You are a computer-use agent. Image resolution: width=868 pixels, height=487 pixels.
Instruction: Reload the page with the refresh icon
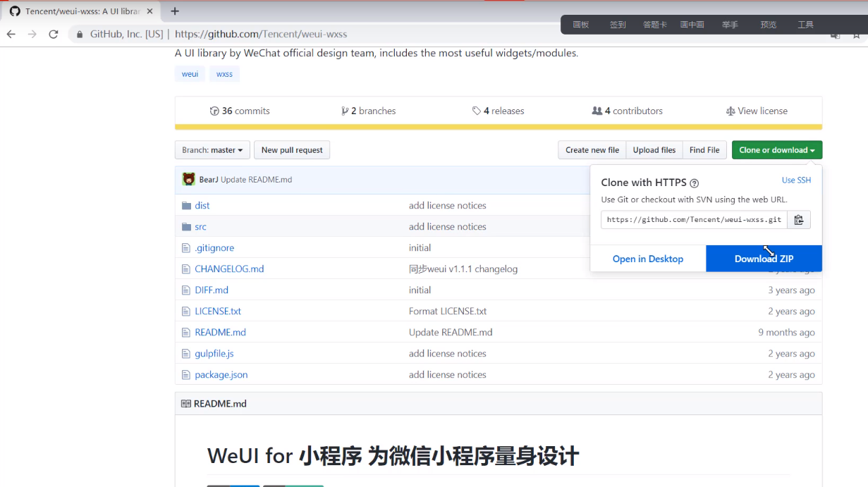53,34
